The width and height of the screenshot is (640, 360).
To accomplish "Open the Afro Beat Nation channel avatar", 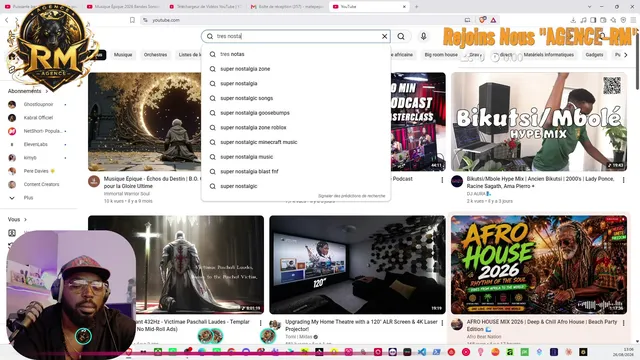I will (x=457, y=324).
